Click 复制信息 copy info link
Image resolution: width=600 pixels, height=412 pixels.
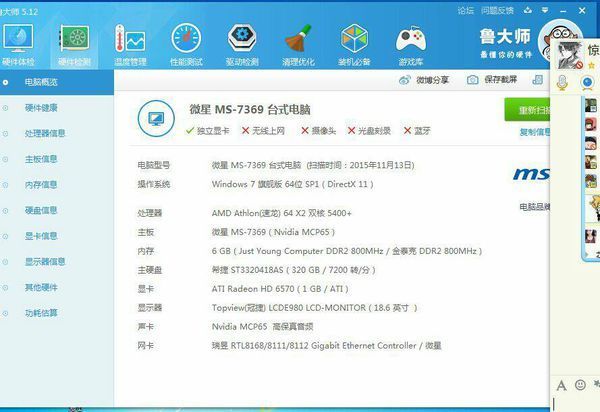535,132
